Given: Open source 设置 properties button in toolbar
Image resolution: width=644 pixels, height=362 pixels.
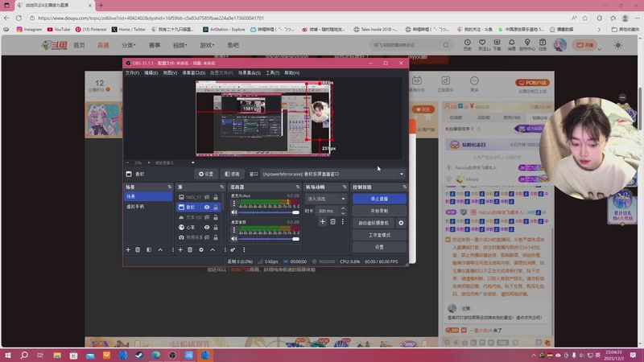Looking at the screenshot, I should (x=206, y=174).
